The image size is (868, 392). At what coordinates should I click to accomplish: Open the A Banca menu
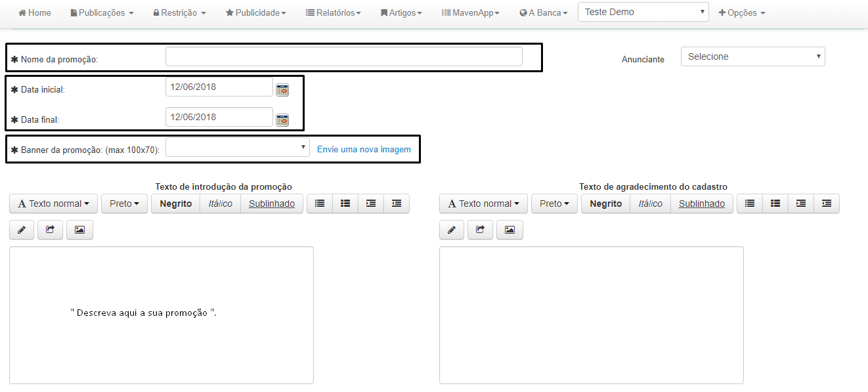(543, 12)
